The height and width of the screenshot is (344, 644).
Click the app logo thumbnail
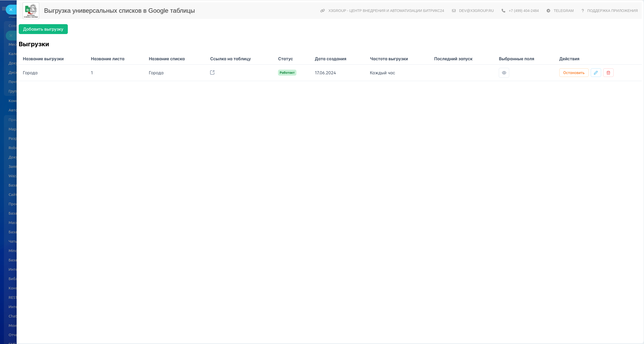point(31,11)
